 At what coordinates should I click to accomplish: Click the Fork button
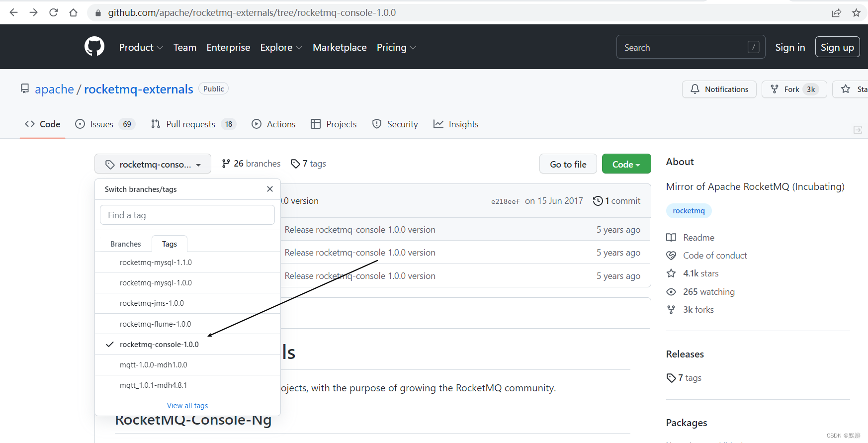coord(794,89)
